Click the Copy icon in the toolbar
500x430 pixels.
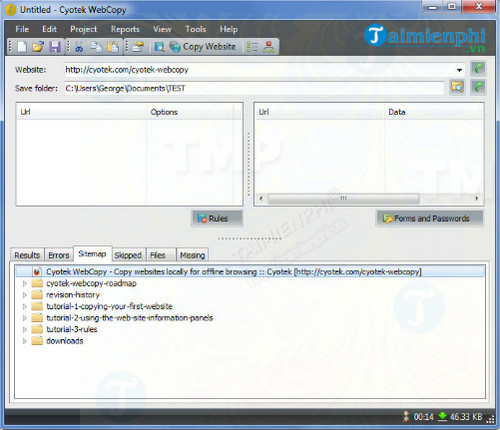96,47
